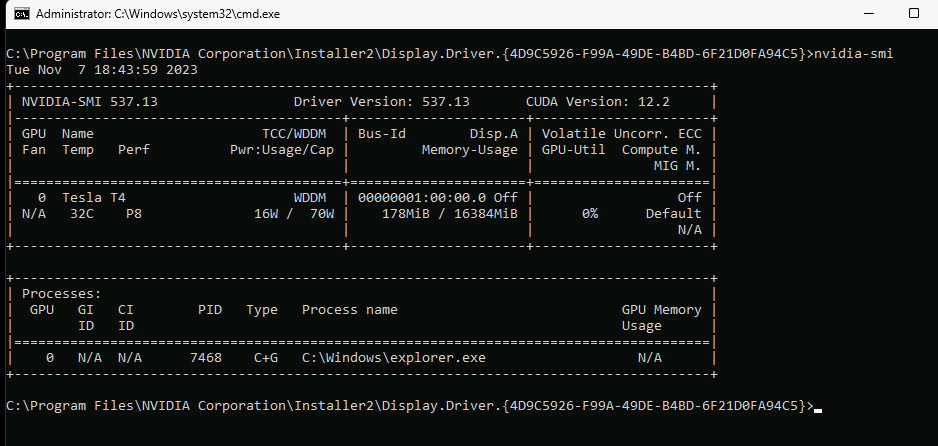Click the compute mode 'Default'

point(673,213)
